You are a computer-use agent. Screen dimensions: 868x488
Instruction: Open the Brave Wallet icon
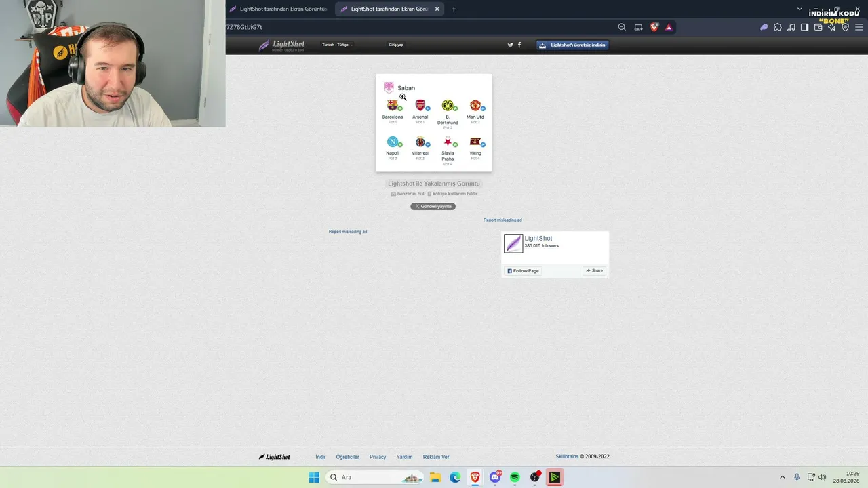click(818, 27)
